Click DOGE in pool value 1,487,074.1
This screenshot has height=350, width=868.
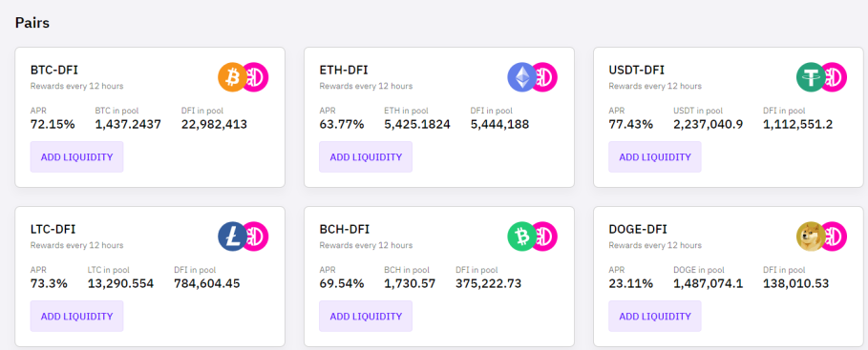click(x=708, y=283)
